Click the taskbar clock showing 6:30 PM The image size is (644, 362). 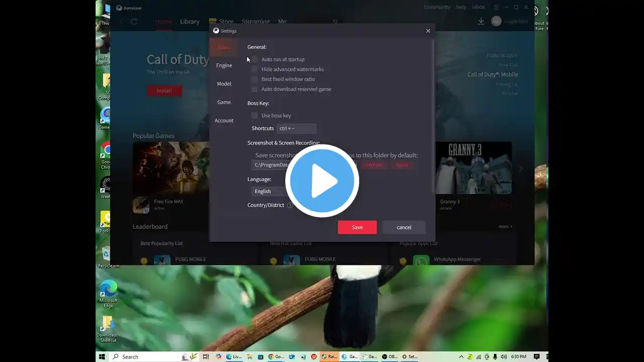(519, 356)
